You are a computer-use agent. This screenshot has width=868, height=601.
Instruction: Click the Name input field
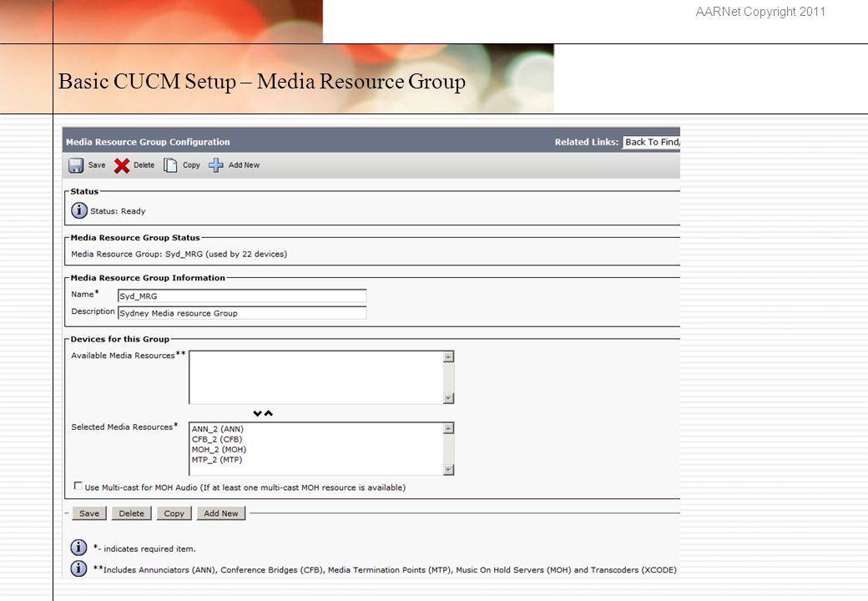click(242, 296)
